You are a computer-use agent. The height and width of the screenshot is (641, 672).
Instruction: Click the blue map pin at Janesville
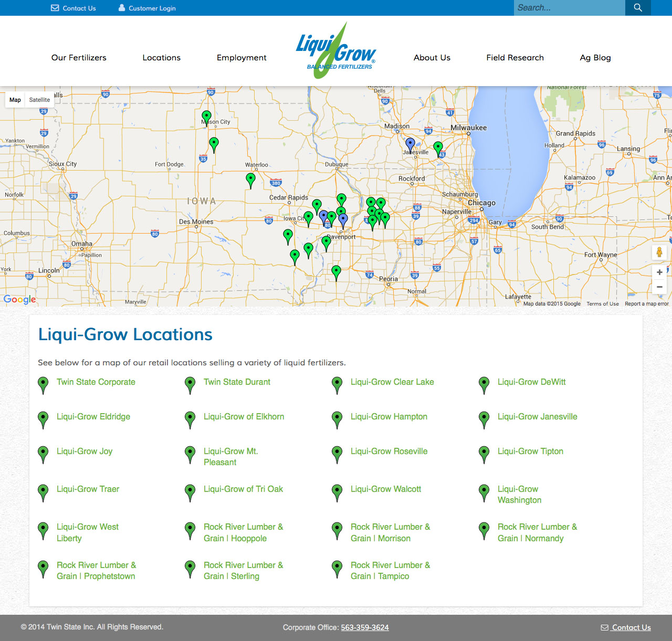tap(411, 145)
